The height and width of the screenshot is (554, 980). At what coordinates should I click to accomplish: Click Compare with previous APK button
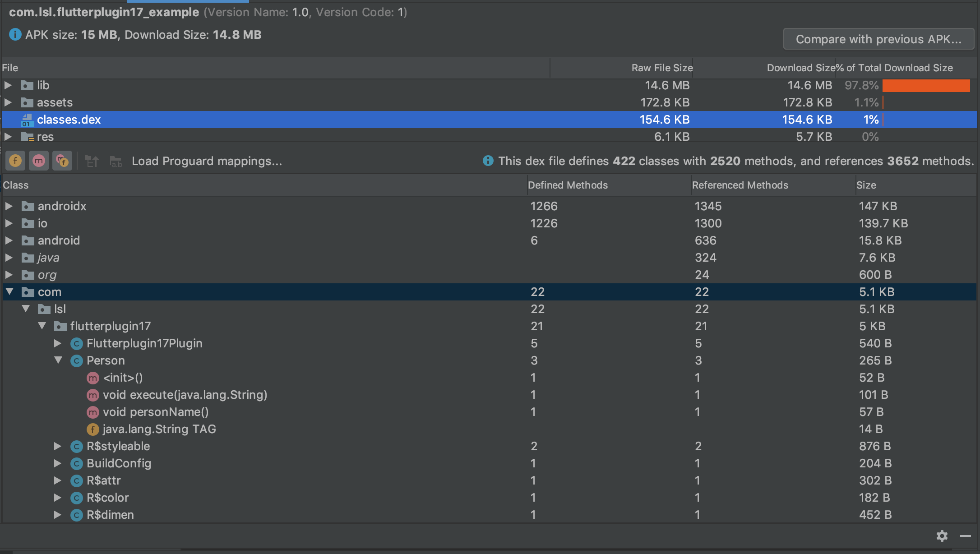(878, 39)
